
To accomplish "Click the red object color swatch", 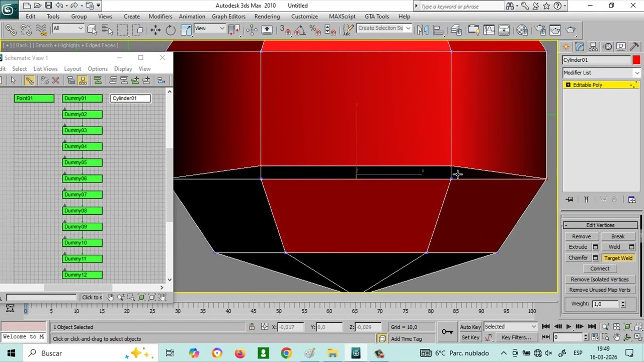I will [x=636, y=60].
